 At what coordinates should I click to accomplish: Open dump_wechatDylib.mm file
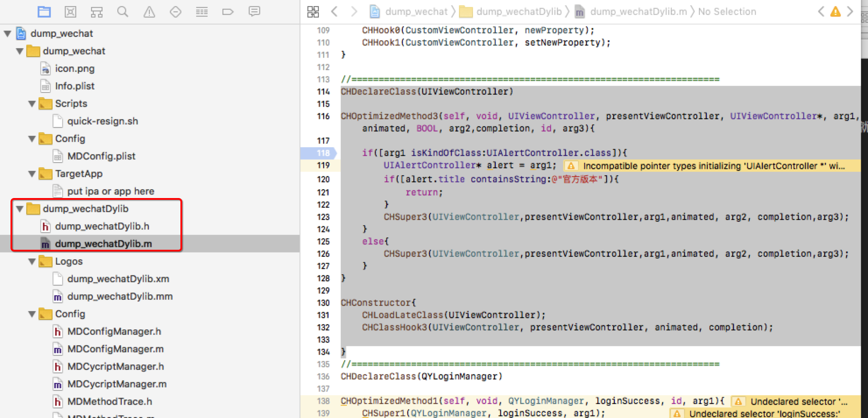120,297
